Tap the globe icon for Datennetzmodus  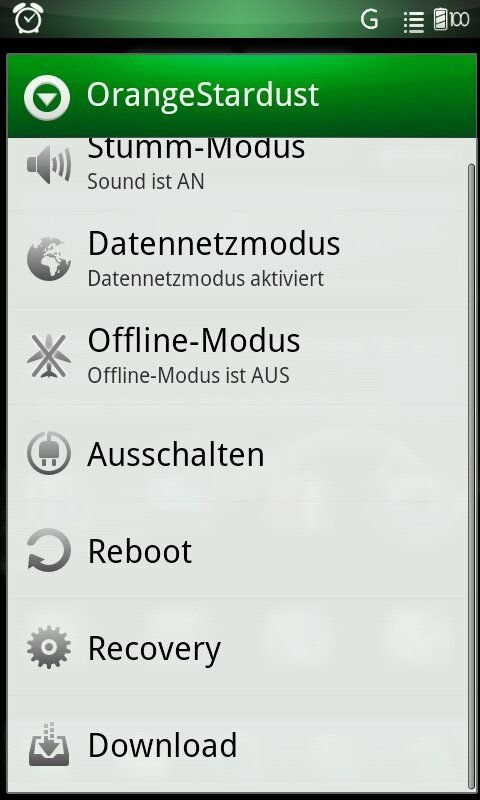[49, 259]
